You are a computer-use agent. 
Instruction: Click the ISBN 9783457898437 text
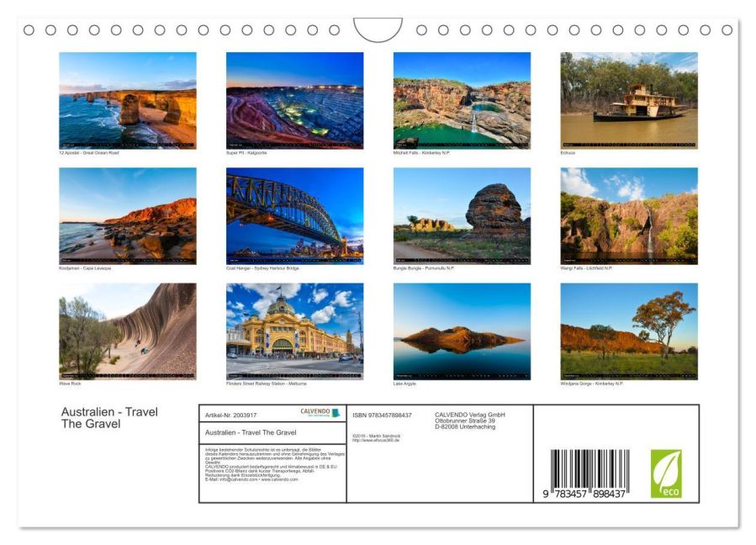point(382,415)
